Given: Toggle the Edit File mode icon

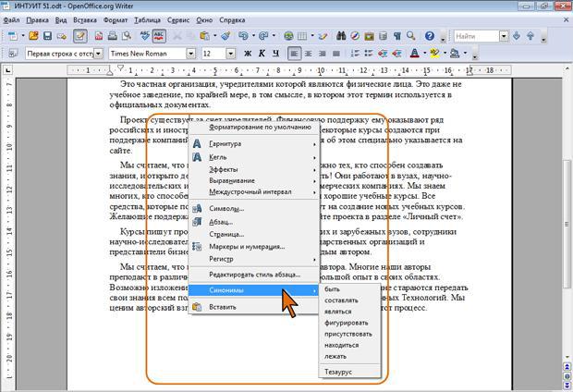Looking at the screenshot, I should 80,36.
